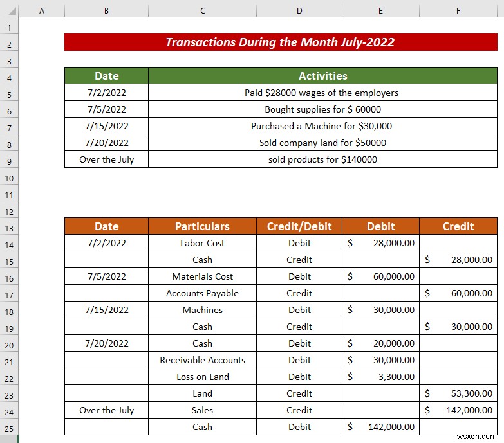
Task: Select the 'Labor Cost' cell
Action: tap(203, 243)
